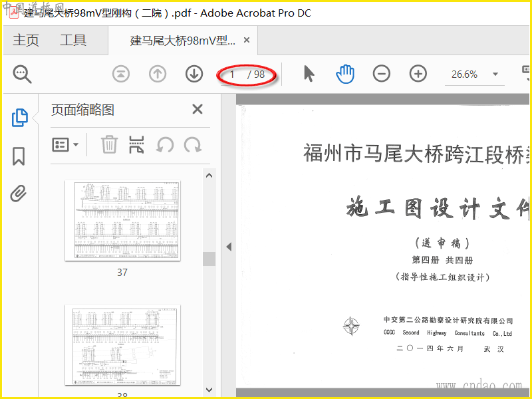Viewport: 532px width, 399px height.
Task: Open the bookmarks panel icon
Action: coord(19,156)
